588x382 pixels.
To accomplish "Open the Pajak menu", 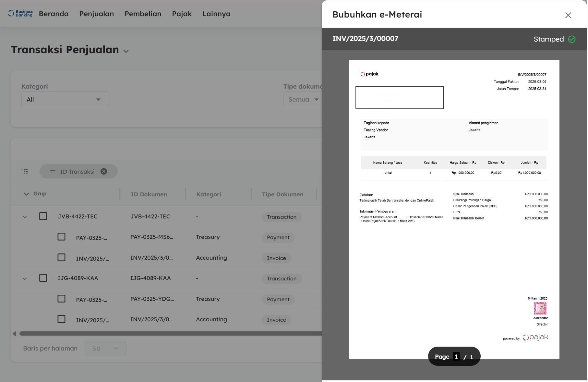I will [x=182, y=14].
